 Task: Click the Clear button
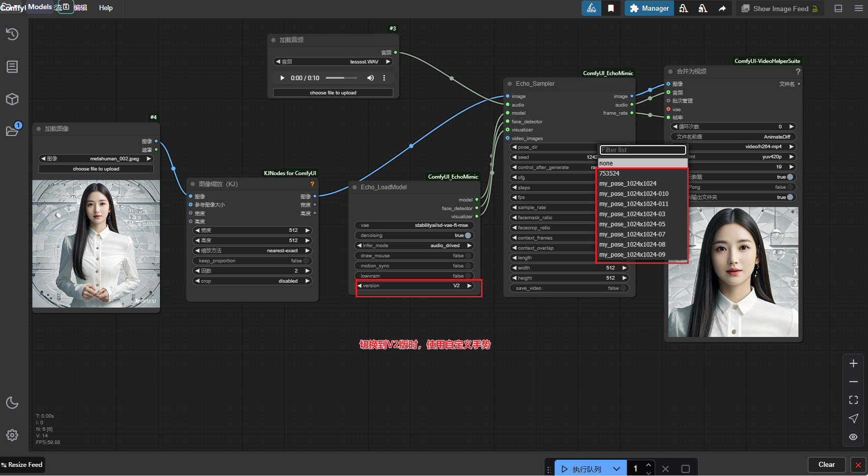826,464
